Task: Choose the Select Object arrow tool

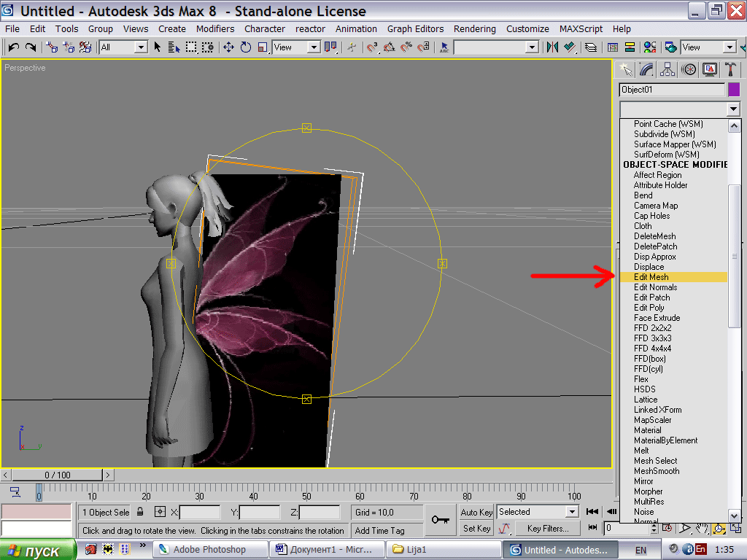Action: (158, 47)
